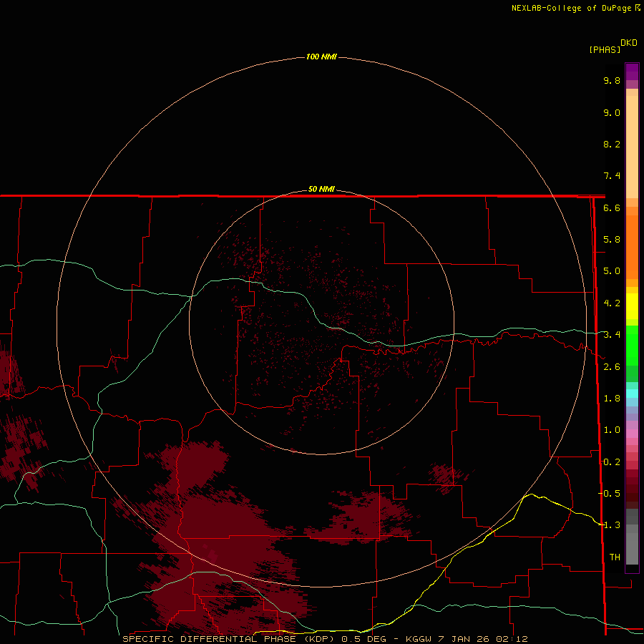Click the cyan segment of the color bar
This screenshot has width=644, height=644.
pos(632,393)
